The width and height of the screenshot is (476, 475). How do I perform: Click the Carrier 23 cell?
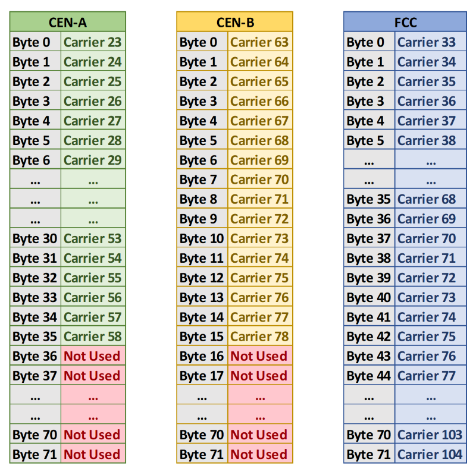point(93,42)
